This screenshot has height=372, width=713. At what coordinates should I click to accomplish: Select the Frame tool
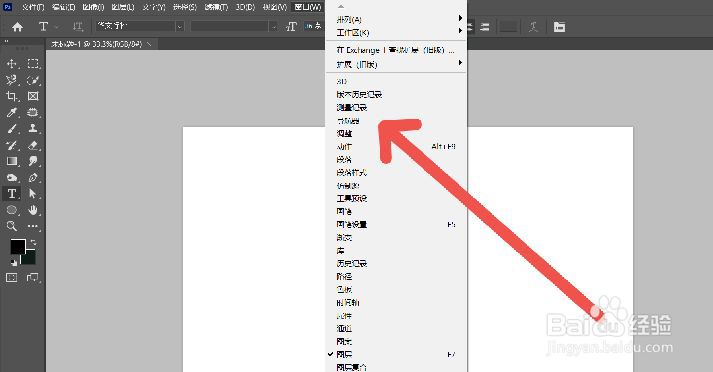click(x=33, y=96)
